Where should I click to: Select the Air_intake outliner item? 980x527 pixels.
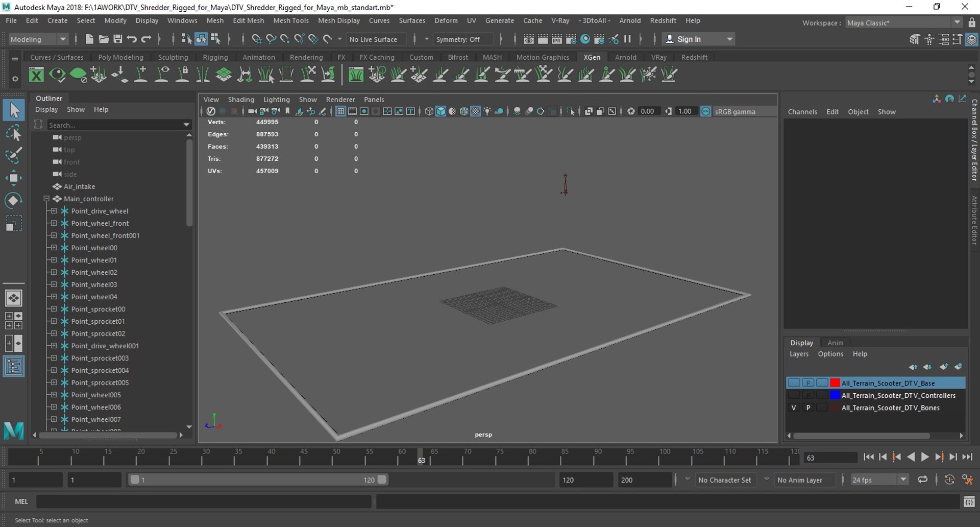(79, 186)
